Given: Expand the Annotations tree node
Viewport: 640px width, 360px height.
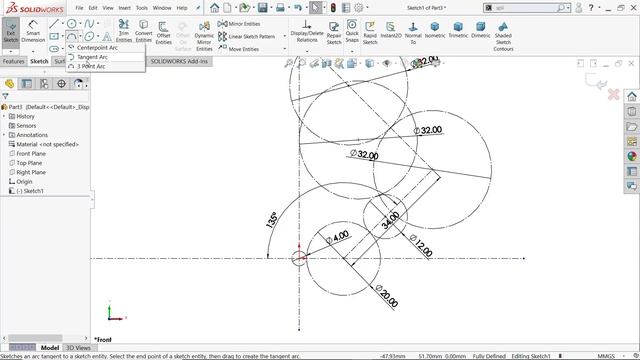Looking at the screenshot, I should pyautogui.click(x=4, y=135).
